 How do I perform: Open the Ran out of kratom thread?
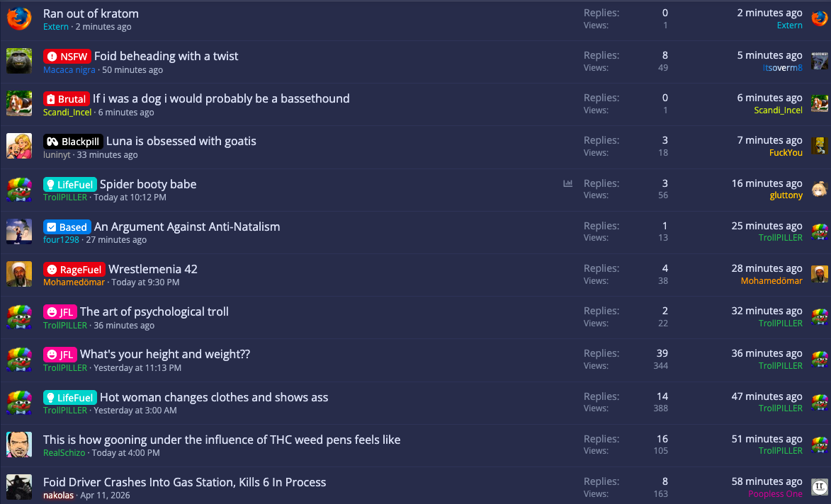(91, 13)
